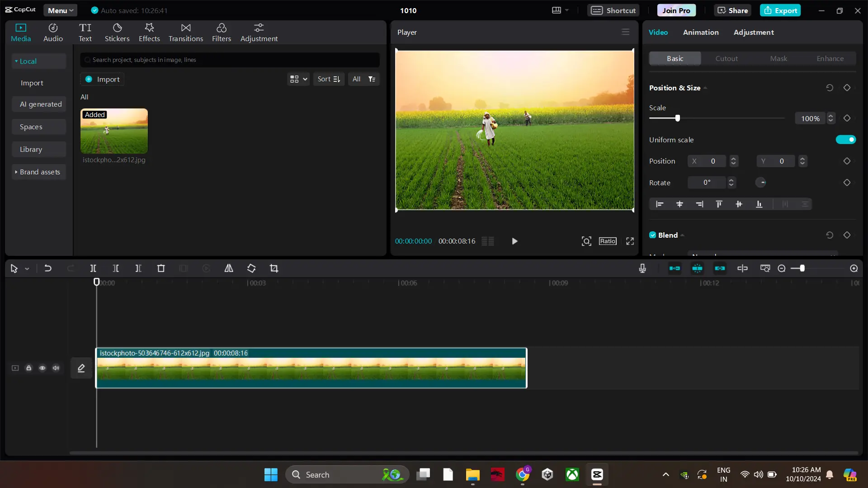Zoom in the timeline with plus icon
Viewport: 868px width, 488px height.
click(x=854, y=268)
